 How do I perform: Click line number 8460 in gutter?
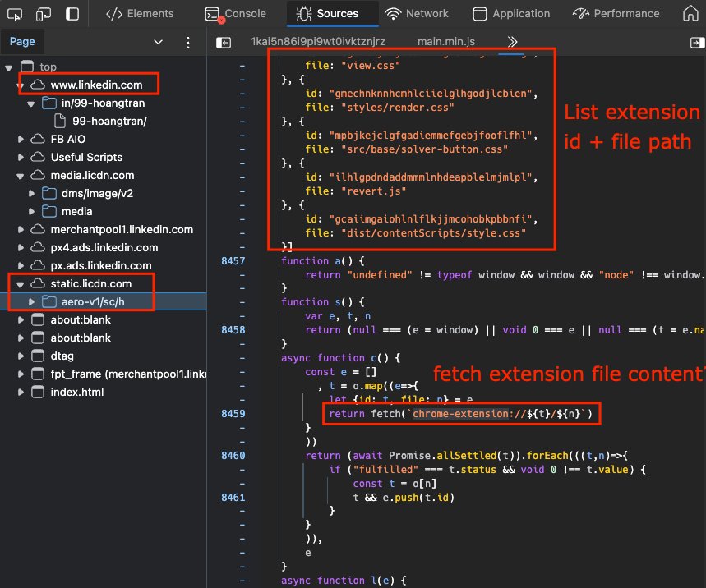[233, 455]
